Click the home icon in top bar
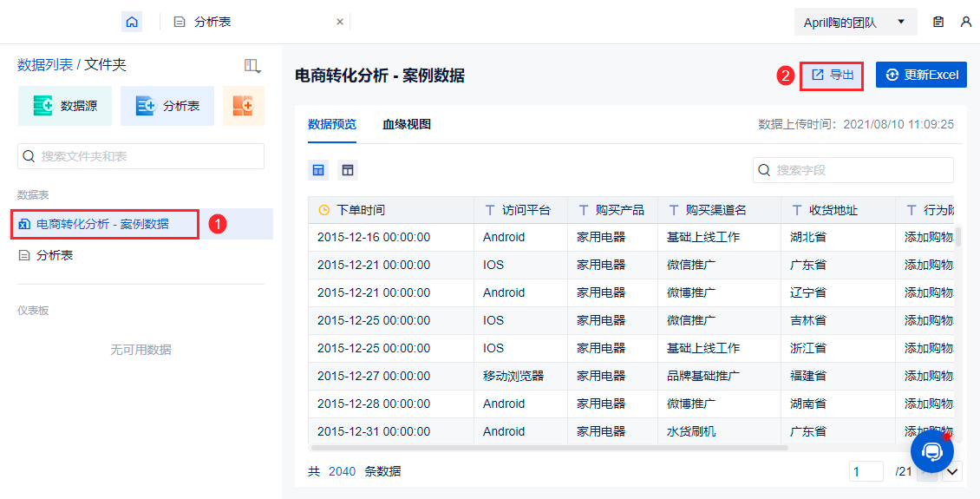The image size is (980, 499). click(x=132, y=22)
